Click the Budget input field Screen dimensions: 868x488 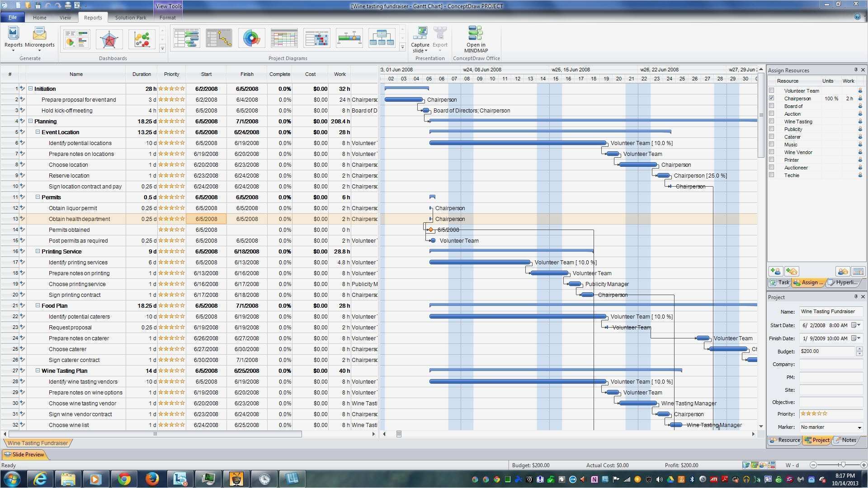pos(827,351)
